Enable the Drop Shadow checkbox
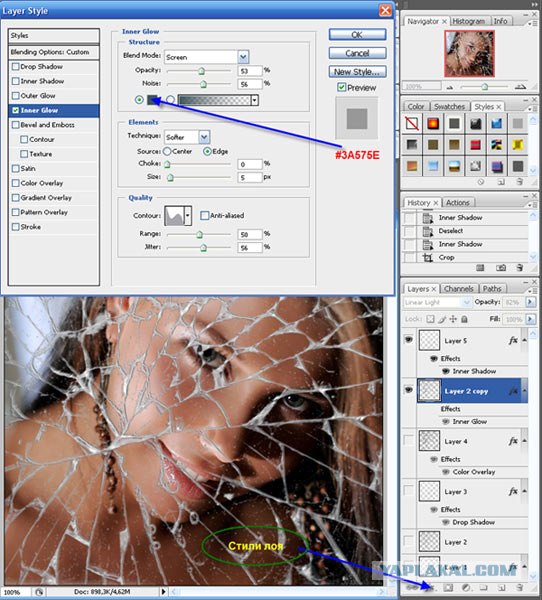542x600 pixels. 16,67
